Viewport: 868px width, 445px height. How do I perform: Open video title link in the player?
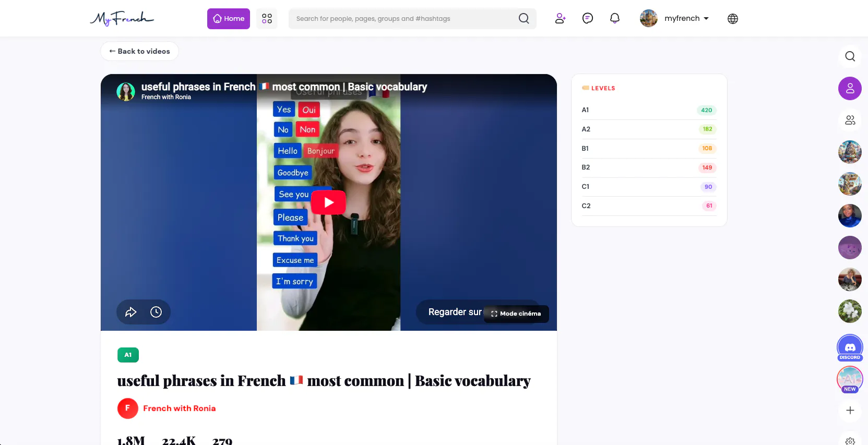(x=284, y=87)
